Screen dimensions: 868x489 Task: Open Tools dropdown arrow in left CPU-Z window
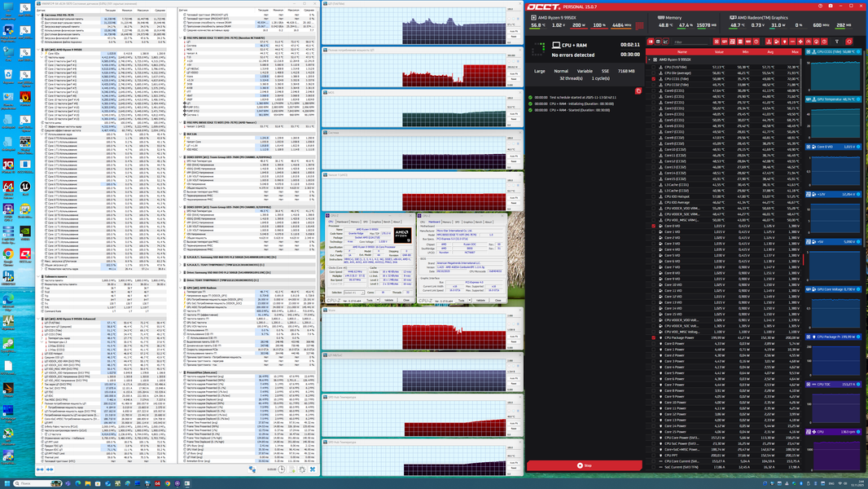[378, 300]
